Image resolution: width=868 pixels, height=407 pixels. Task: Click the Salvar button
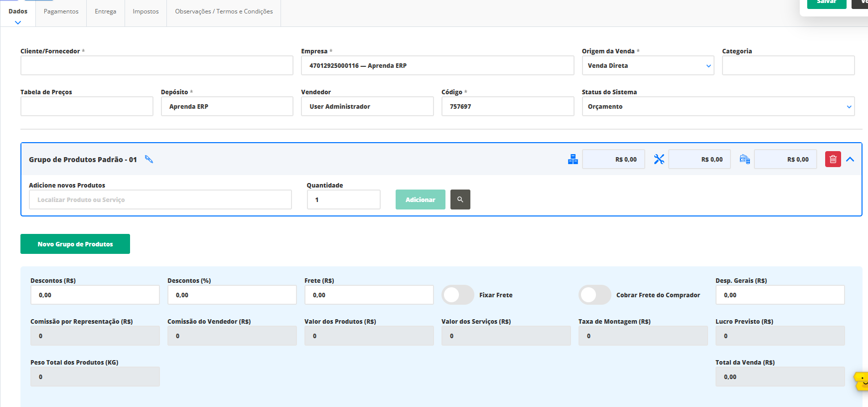point(826,2)
